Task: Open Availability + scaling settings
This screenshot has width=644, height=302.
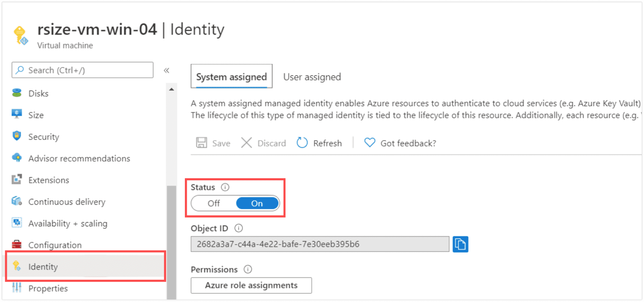Action: pos(68,223)
